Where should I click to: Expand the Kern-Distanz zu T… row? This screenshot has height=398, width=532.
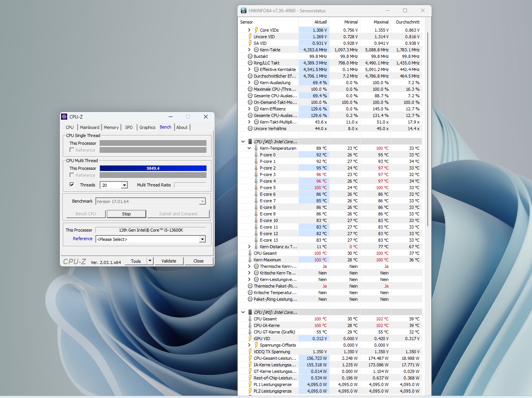click(x=249, y=246)
